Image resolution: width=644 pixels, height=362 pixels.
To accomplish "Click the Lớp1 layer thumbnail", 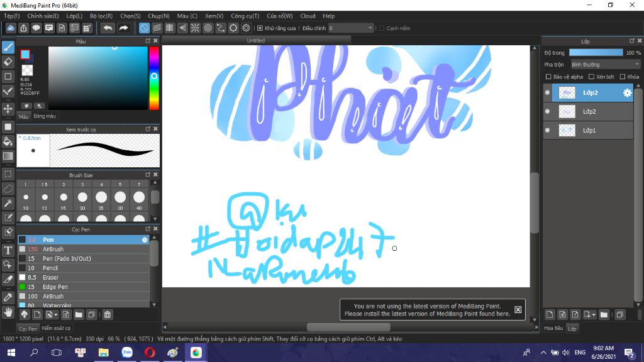I will tap(567, 131).
